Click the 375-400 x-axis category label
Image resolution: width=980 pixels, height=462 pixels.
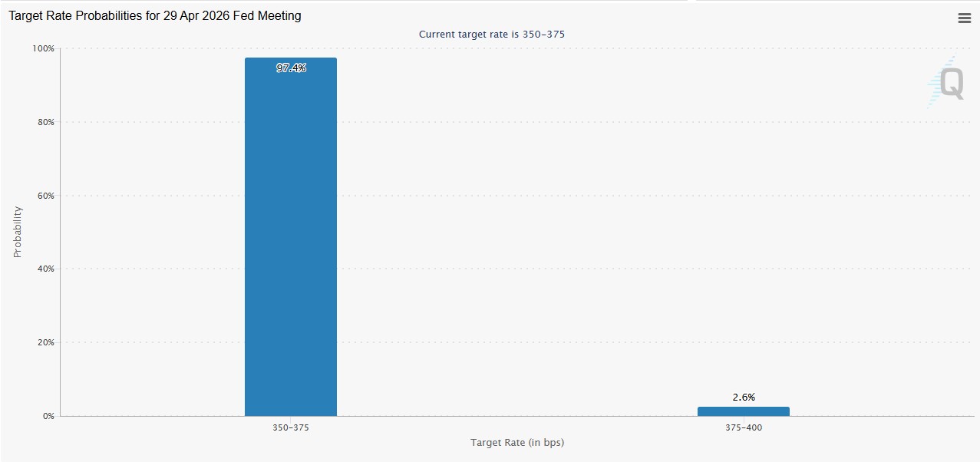(743, 427)
